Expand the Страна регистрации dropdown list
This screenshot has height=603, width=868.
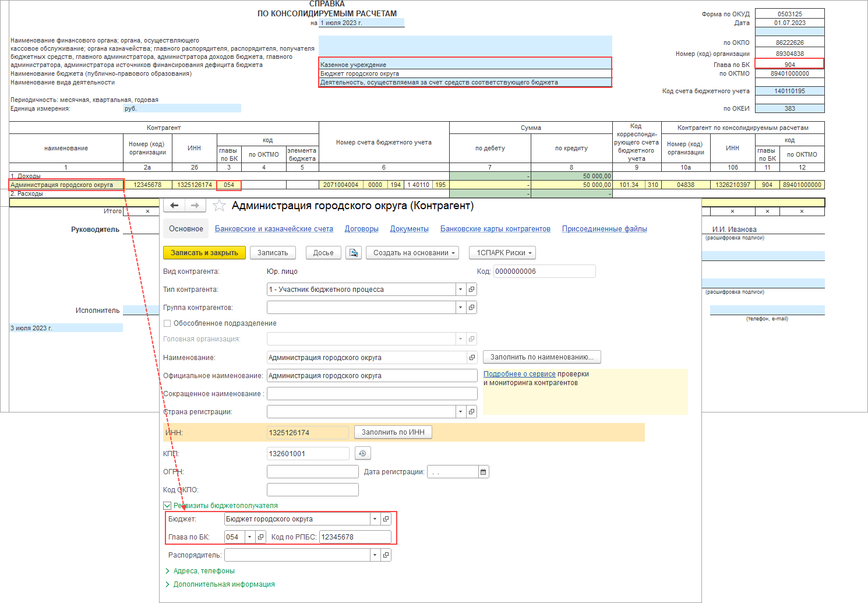click(x=461, y=412)
